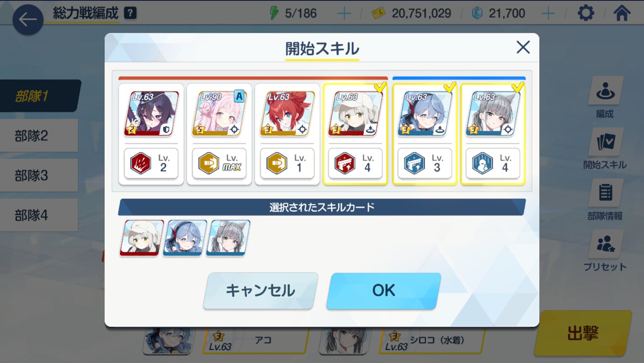Close the 開始スキル dialog
This screenshot has height=363, width=644.
(x=523, y=47)
